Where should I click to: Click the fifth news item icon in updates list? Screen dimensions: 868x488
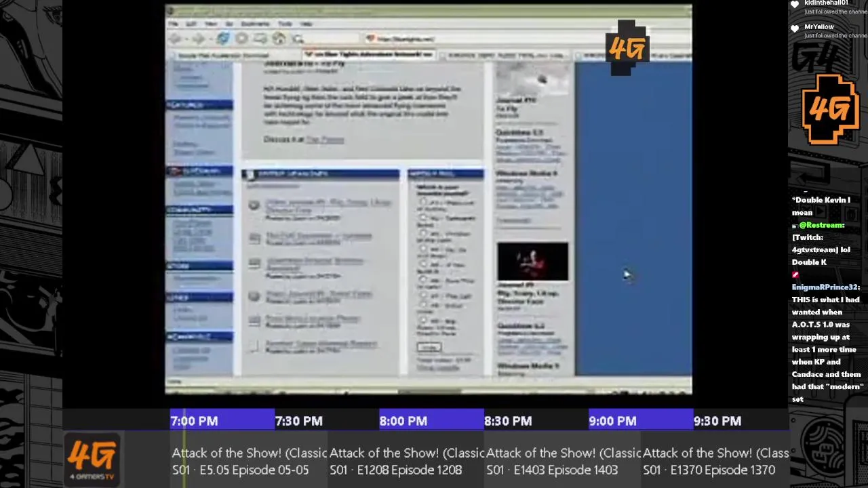coord(254,320)
